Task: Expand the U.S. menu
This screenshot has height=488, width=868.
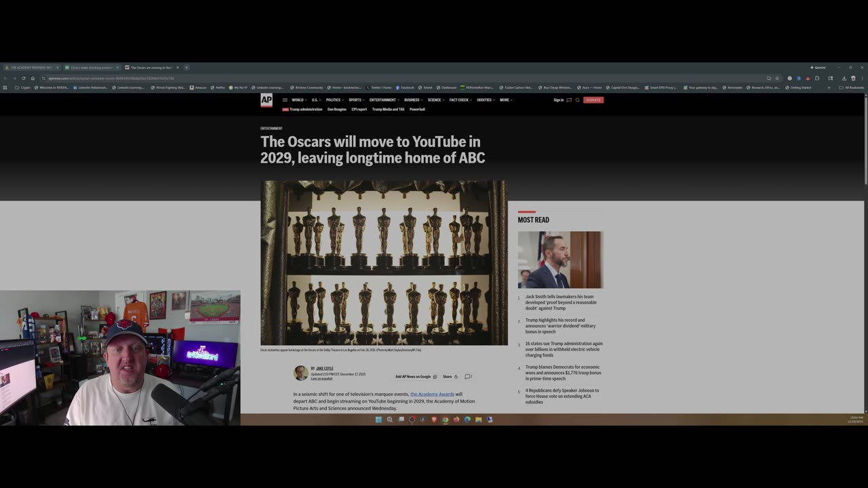Action: [x=316, y=100]
